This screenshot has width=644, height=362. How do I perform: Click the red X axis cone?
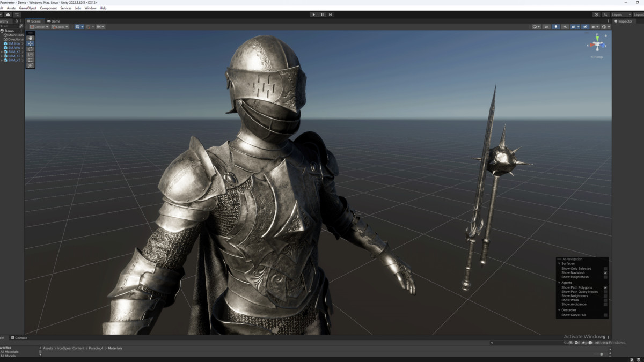click(592, 45)
